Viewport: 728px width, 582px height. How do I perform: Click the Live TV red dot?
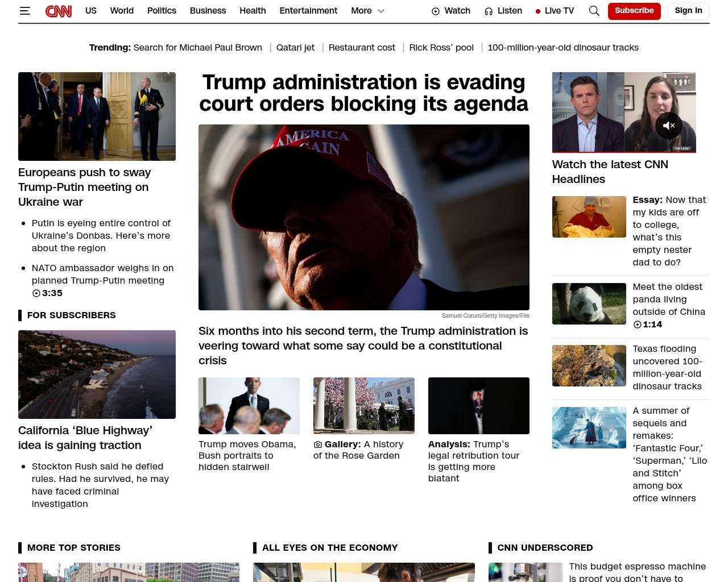(538, 11)
